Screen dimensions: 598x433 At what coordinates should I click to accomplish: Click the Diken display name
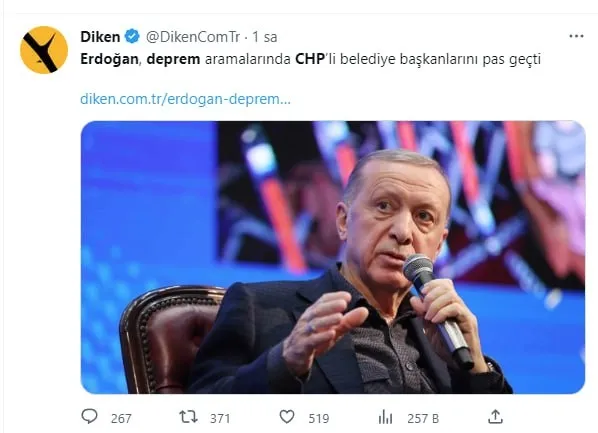[100, 37]
